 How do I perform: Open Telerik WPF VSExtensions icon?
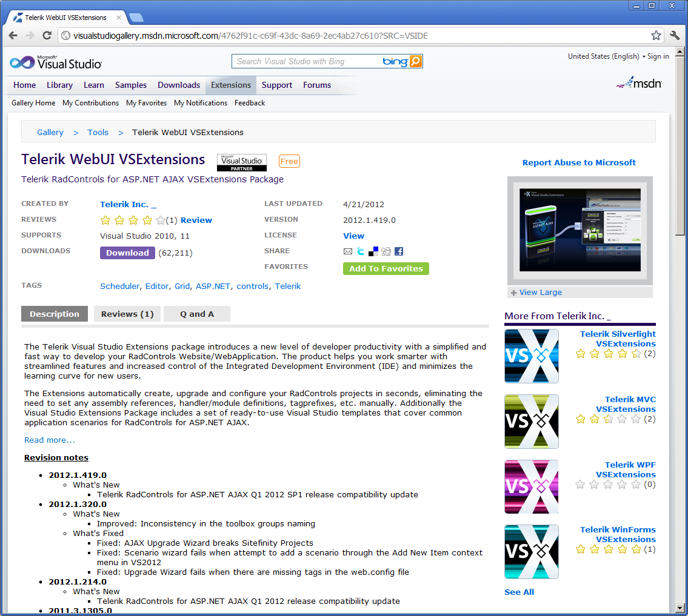[532, 486]
